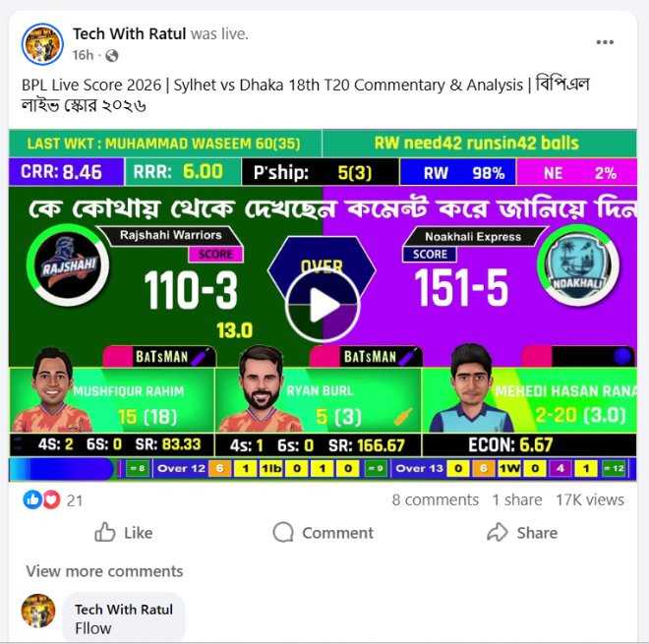Open the 16h post timestamp
The image size is (649, 644).
pos(84,55)
